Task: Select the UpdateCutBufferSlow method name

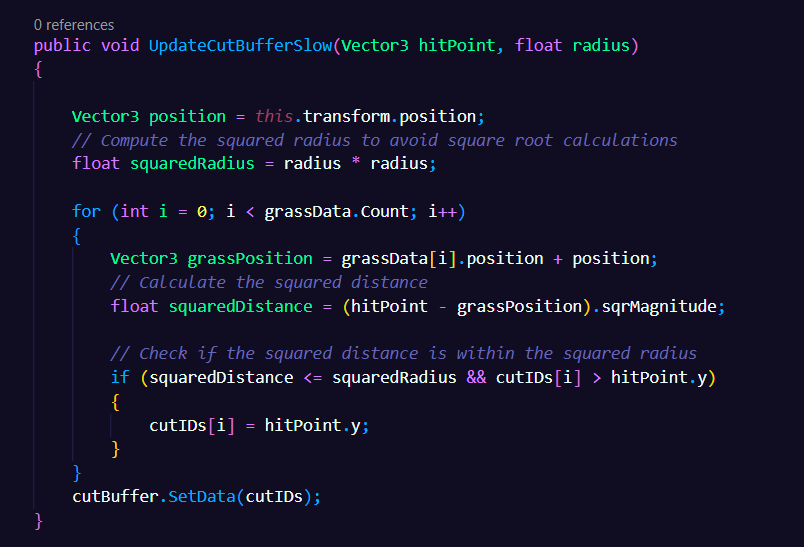Action: 240,46
